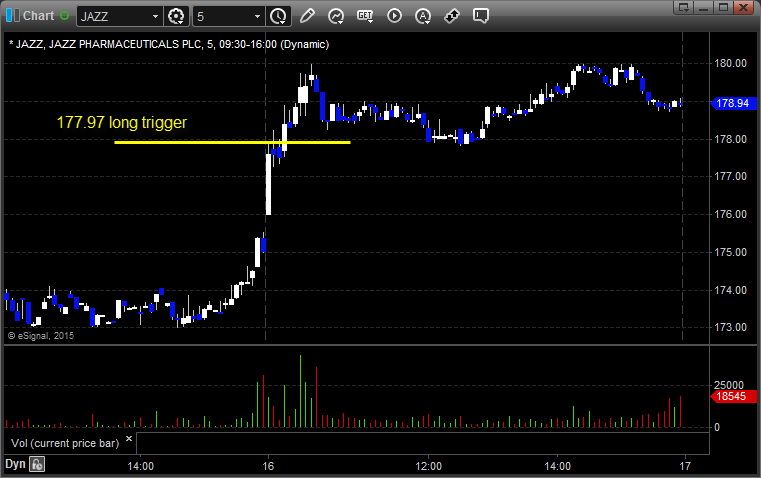Click the 'Vol (current price bar)' label
The height and width of the screenshot is (478, 761).
(65, 443)
